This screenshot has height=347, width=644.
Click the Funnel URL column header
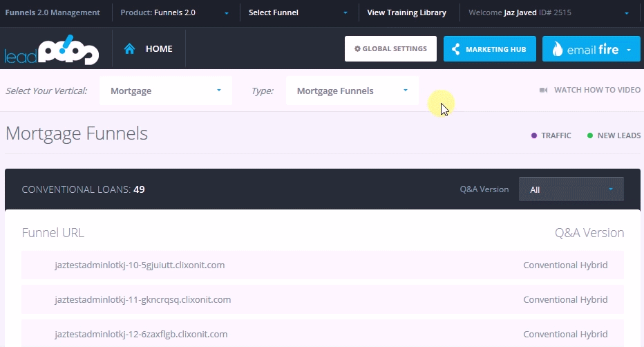53,233
